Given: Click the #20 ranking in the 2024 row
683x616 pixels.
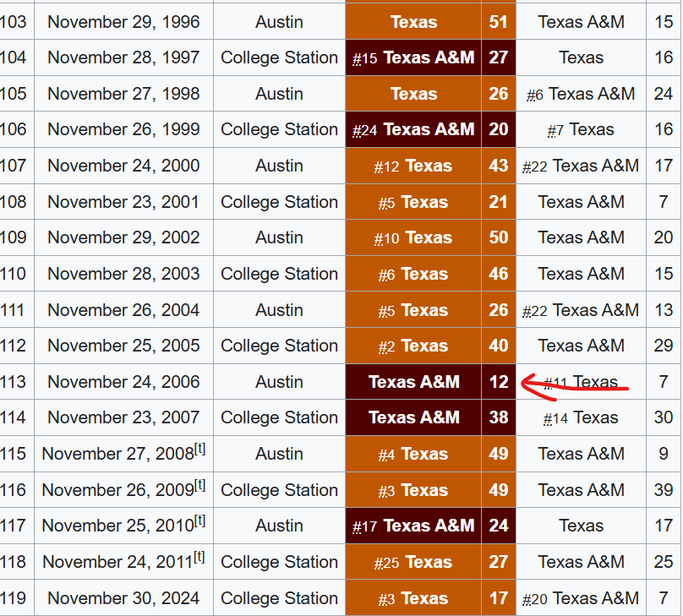Looking at the screenshot, I should click(x=535, y=599).
